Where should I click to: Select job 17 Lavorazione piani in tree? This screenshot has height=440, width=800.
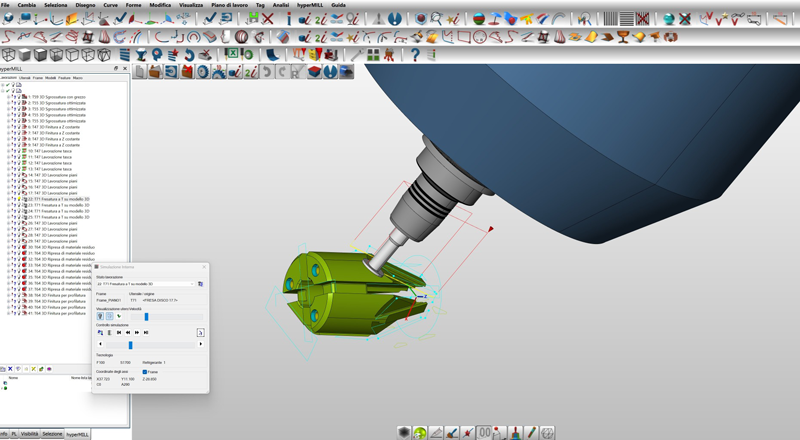[x=53, y=193]
